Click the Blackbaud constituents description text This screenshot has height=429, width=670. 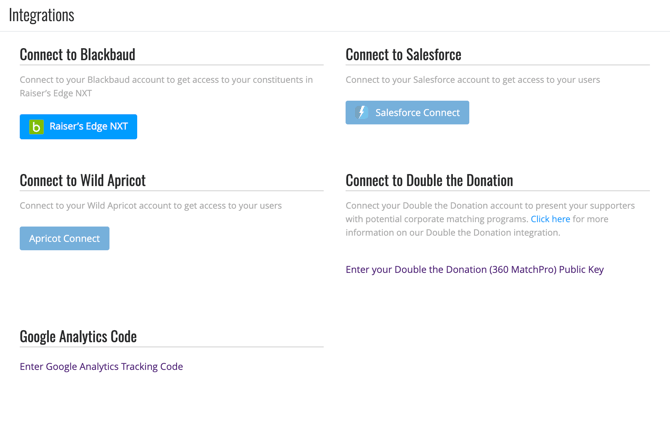pos(166,86)
